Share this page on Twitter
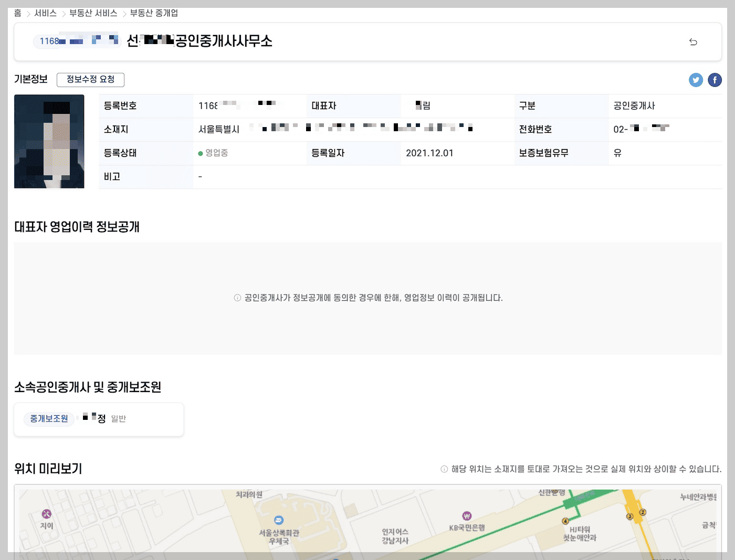The image size is (735, 560). click(x=696, y=80)
